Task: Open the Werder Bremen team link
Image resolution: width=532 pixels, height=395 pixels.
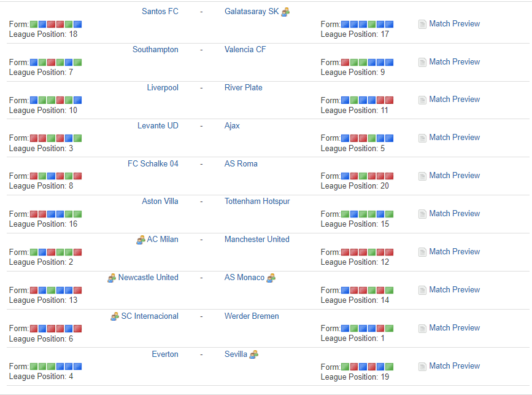Action: point(252,316)
